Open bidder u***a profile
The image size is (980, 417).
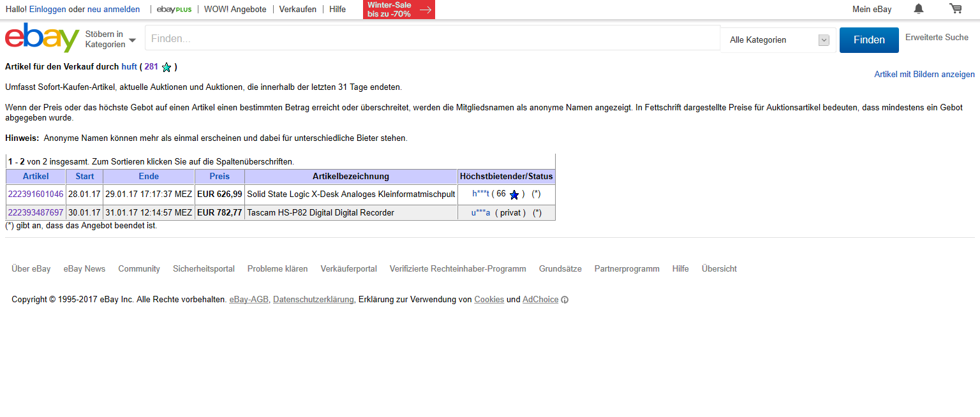point(480,213)
